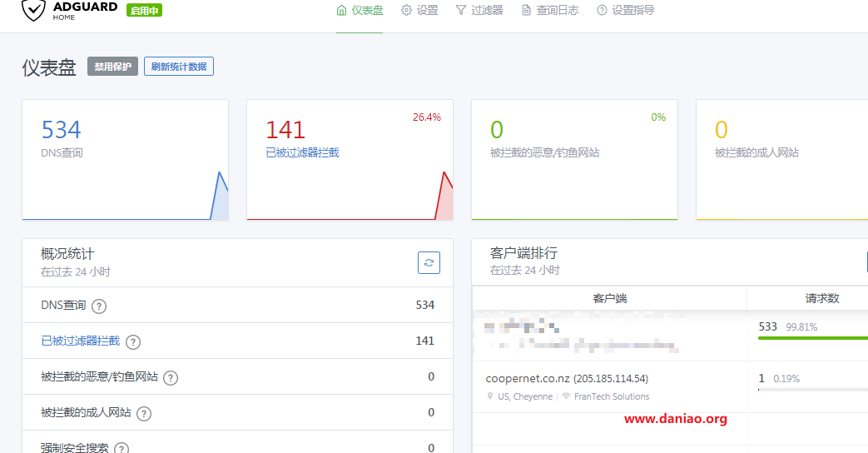868x453 pixels.
Task: Click the question icon in 设置指导 tab
Action: [602, 11]
